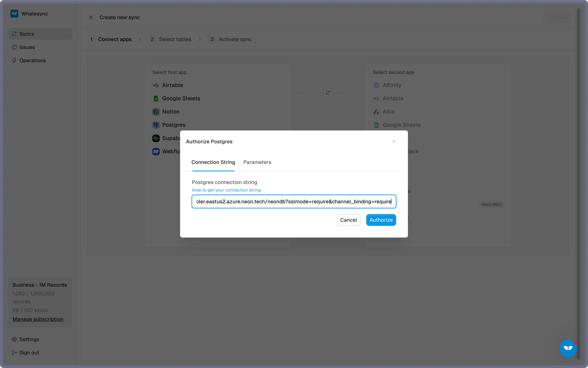588x368 pixels.
Task: Click the Notion icon in first app list
Action: point(156,112)
